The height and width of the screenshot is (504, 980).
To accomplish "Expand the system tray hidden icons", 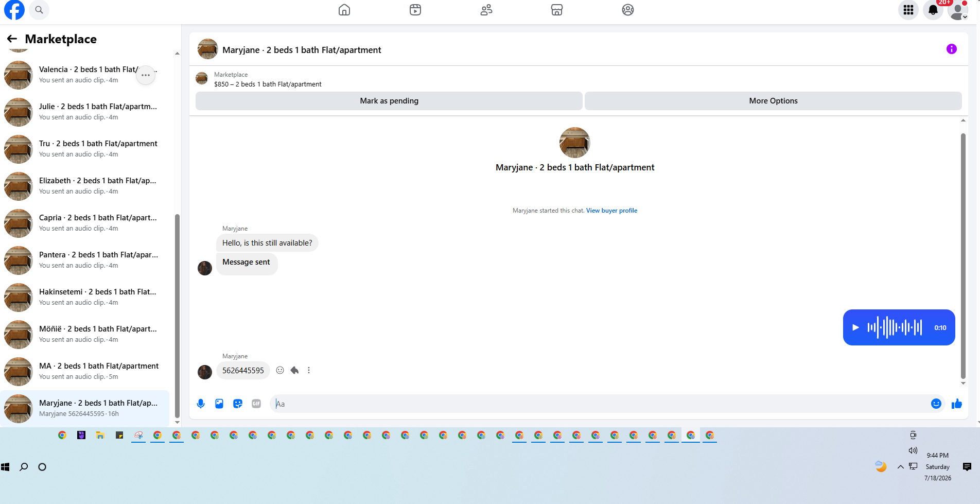I will point(901,467).
